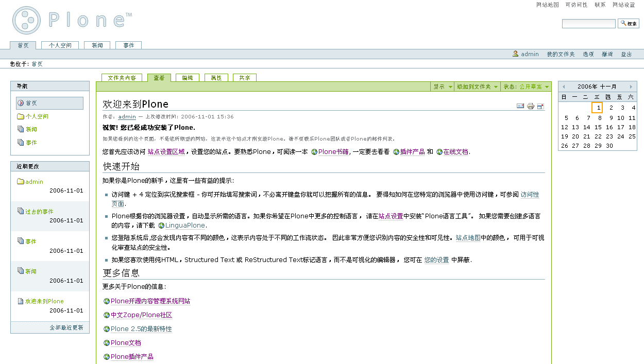644x364 pixels.
Task: Click the globe icon before 插件产品 in intro paragraph
Action: pyautogui.click(x=396, y=152)
